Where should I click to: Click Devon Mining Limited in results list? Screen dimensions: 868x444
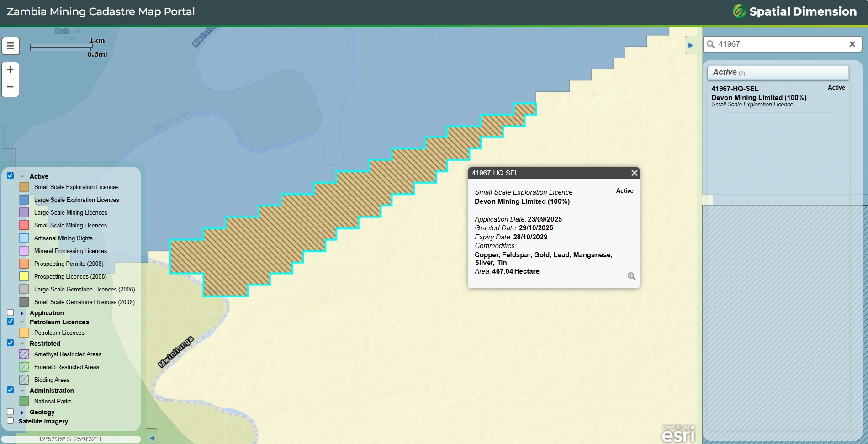(759, 97)
